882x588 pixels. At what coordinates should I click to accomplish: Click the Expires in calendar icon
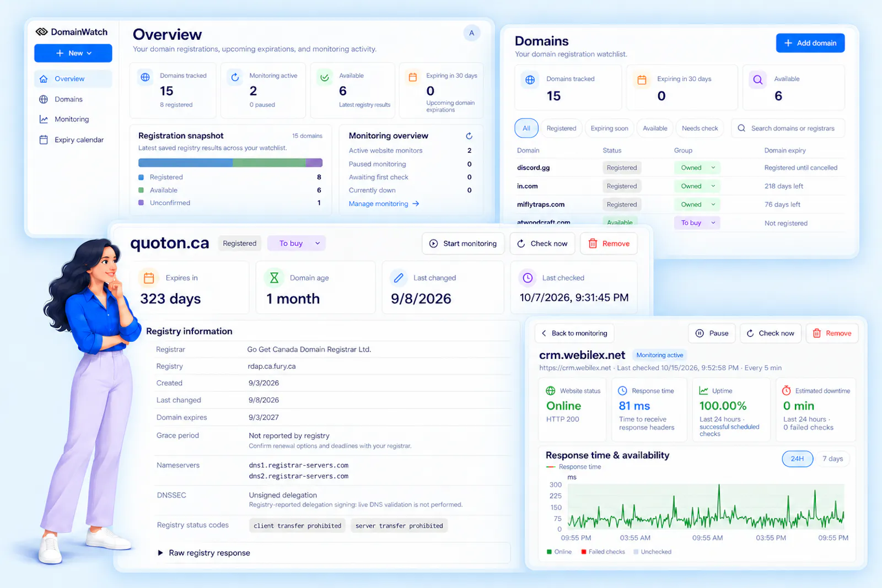(x=149, y=278)
